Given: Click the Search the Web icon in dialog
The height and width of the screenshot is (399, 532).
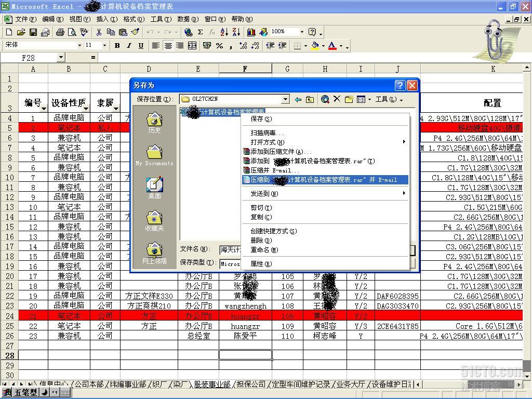Looking at the screenshot, I should pyautogui.click(x=325, y=99).
